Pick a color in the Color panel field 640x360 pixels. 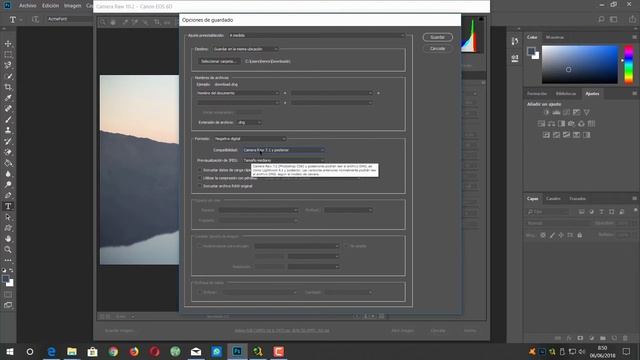click(580, 64)
